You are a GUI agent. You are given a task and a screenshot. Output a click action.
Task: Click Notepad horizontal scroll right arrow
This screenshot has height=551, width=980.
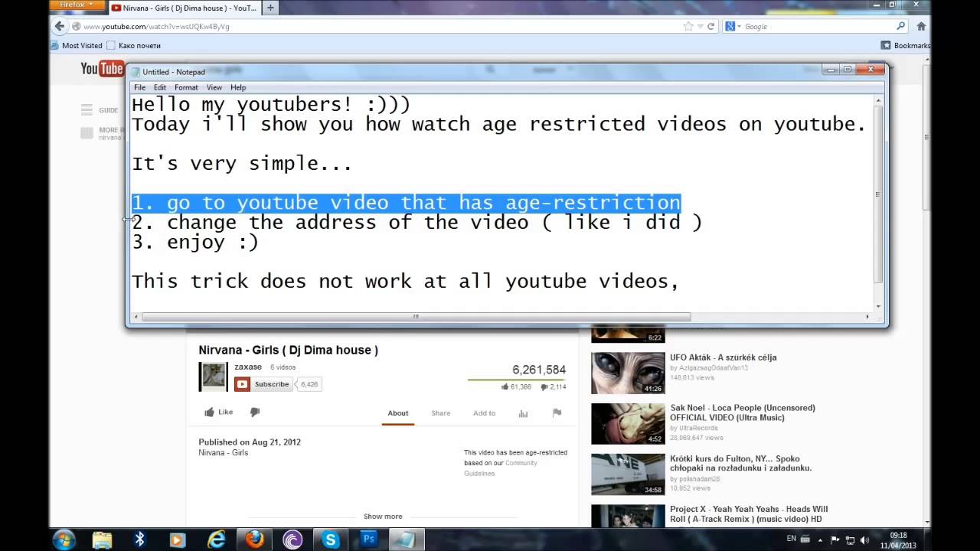point(867,316)
